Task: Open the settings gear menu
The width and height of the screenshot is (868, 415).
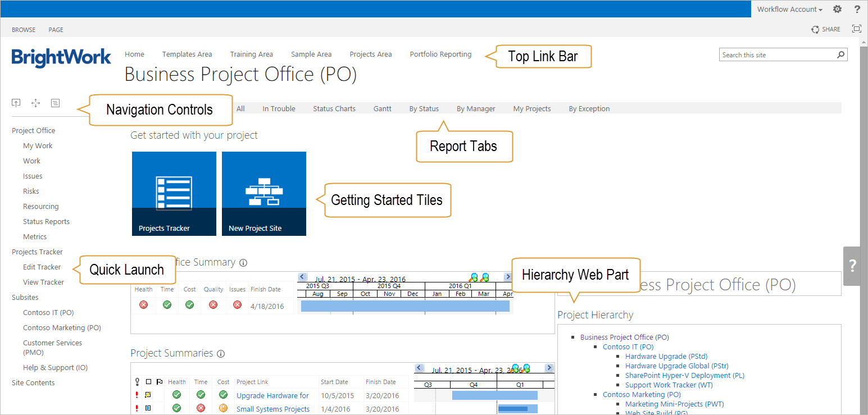Action: (x=837, y=9)
